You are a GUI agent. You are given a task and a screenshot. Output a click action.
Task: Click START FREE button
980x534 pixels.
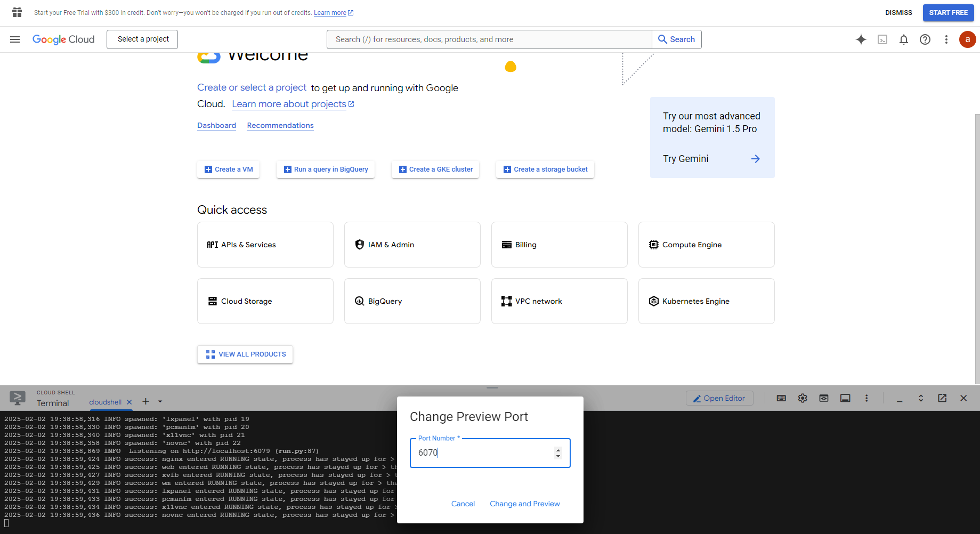[948, 13]
